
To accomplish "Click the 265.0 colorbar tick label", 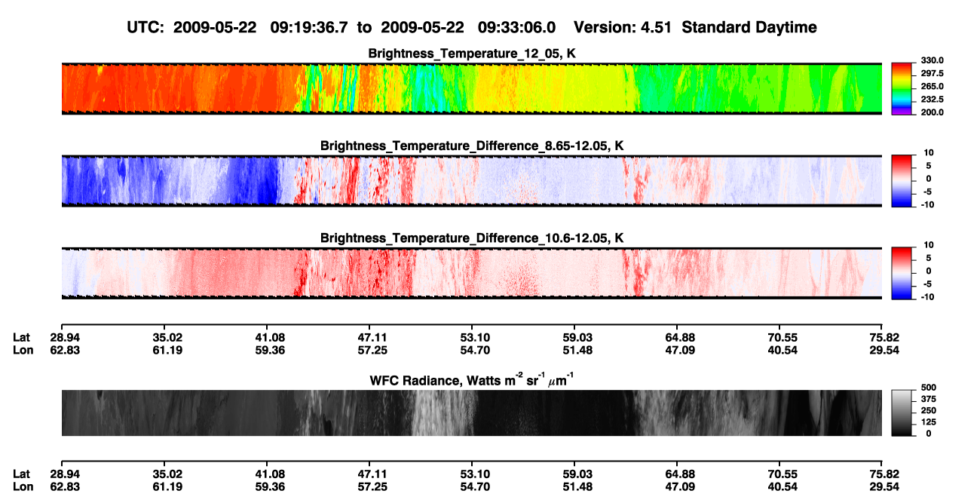I will (x=933, y=86).
